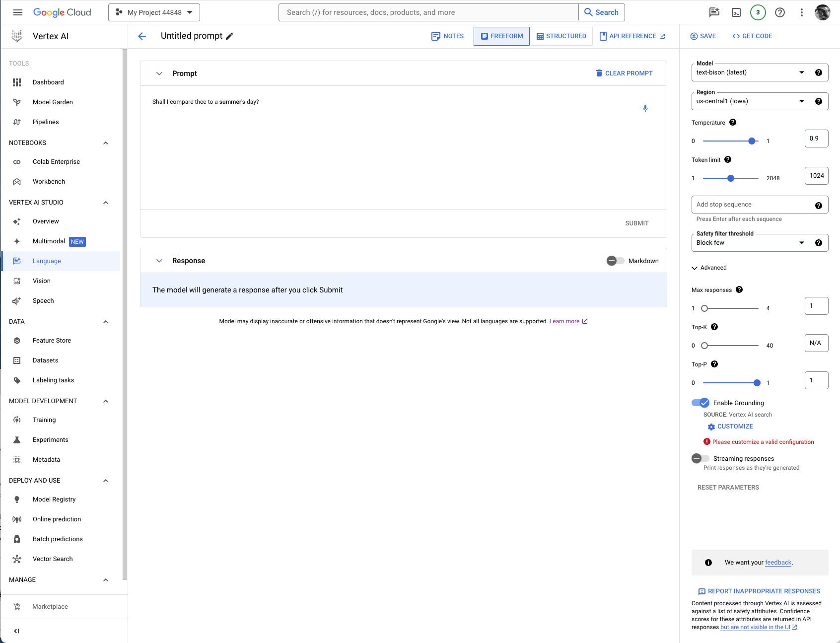Open notifications badge showing 3
840x643 pixels.
[758, 12]
